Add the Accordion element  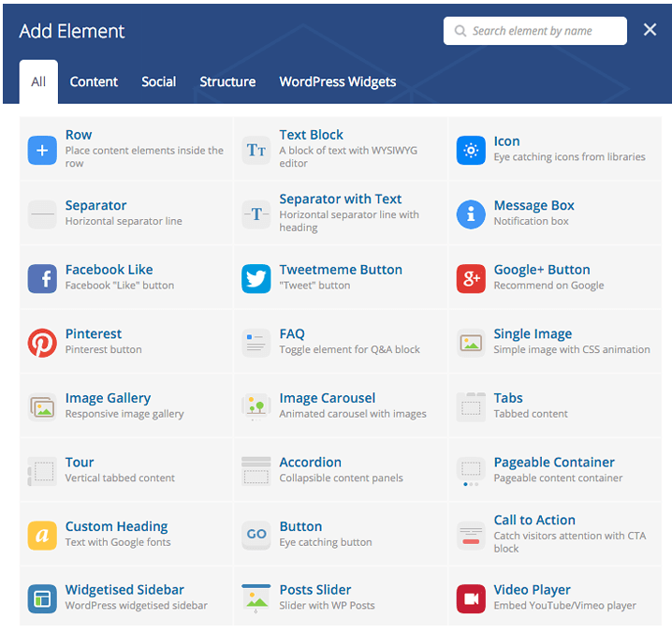pos(310,463)
